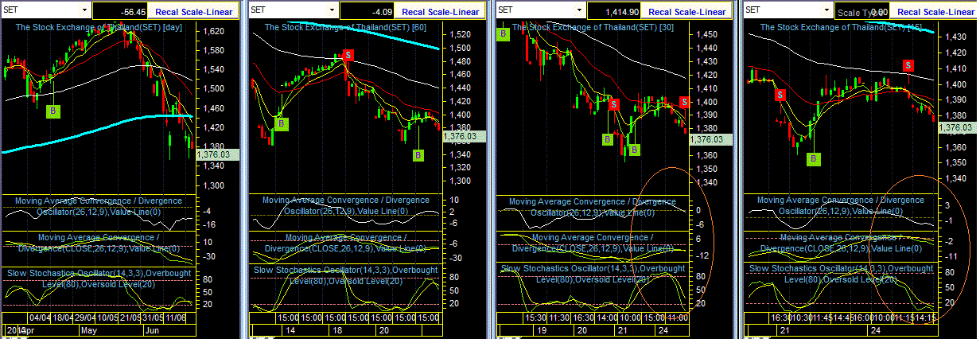Click the 1,450 price axis label on 30-minute chart
980x339 pixels.
tap(707, 35)
